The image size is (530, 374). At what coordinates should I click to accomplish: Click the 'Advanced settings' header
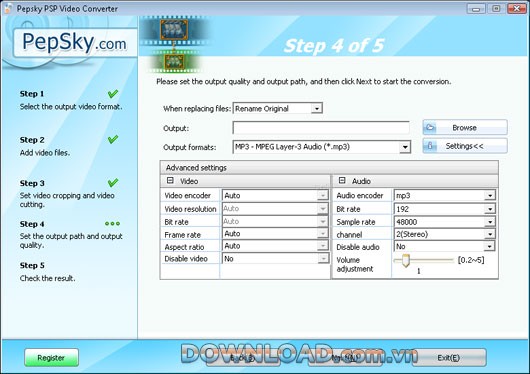pos(329,167)
